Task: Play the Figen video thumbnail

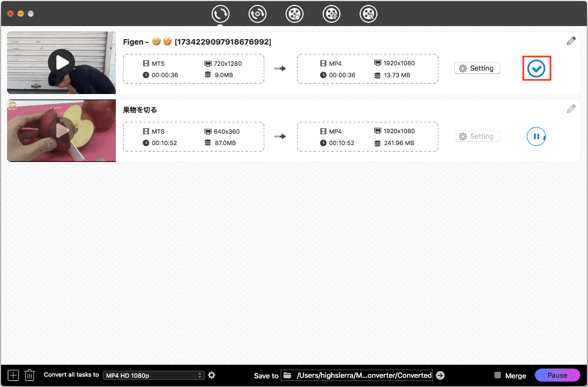Action: [61, 63]
